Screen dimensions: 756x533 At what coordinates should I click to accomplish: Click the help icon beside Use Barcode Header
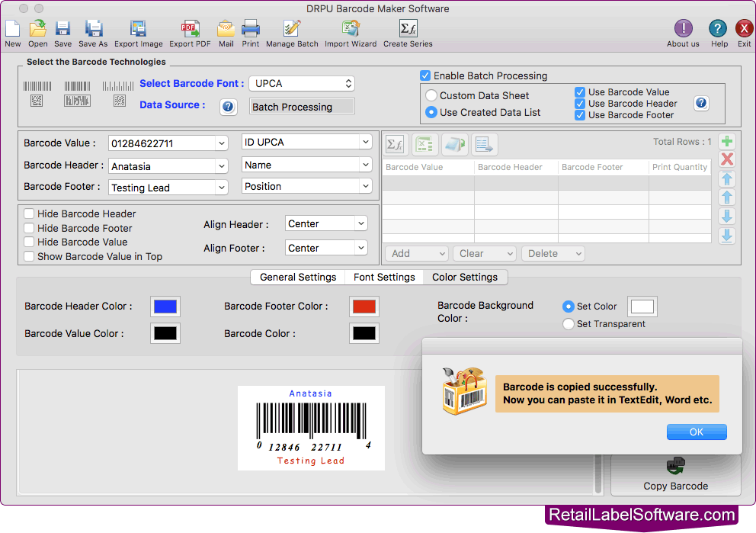point(701,103)
